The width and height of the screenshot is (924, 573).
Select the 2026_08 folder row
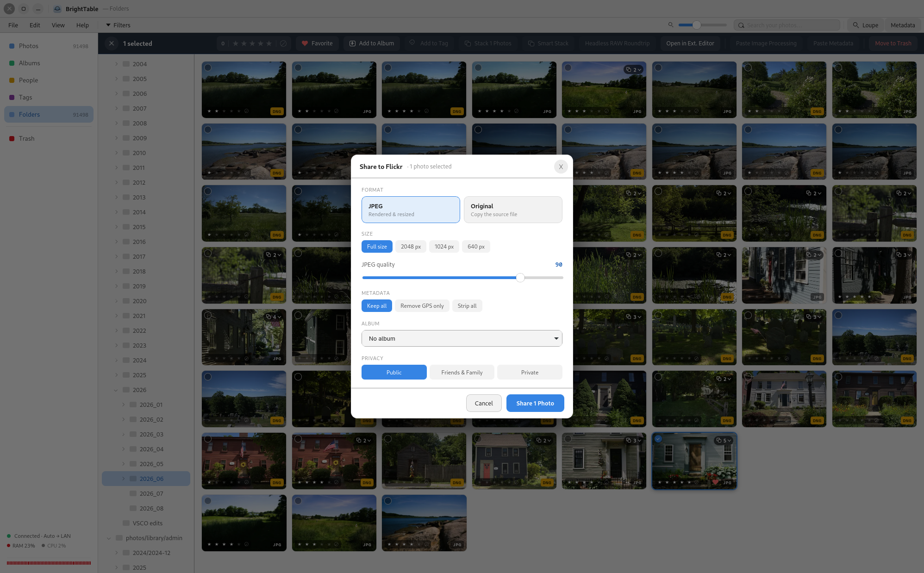coord(146,508)
